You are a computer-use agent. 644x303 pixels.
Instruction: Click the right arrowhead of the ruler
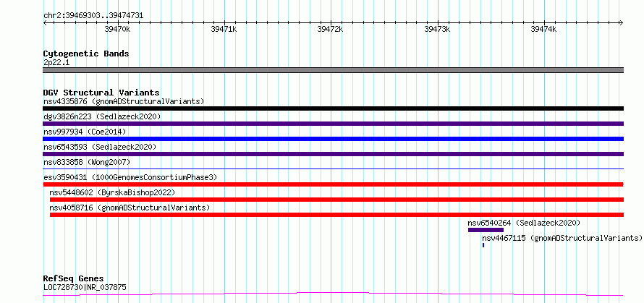(622, 22)
